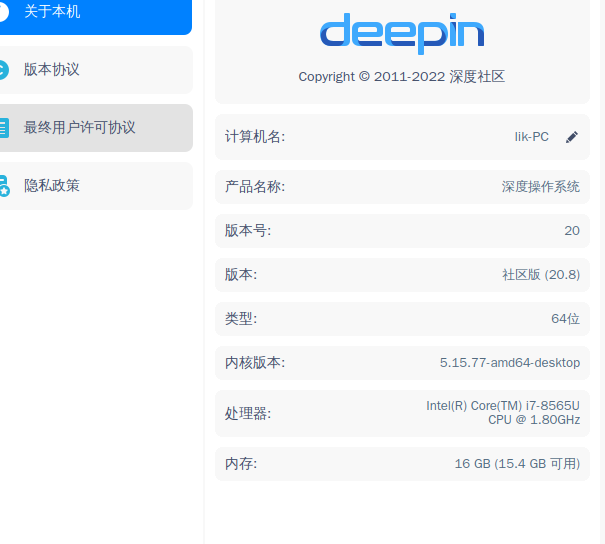Click the 类型 label
Image resolution: width=605 pixels, height=544 pixels.
[x=241, y=319]
